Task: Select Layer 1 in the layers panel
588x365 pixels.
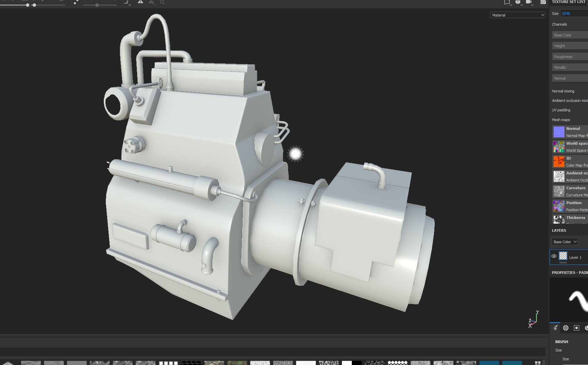Action: click(569, 257)
